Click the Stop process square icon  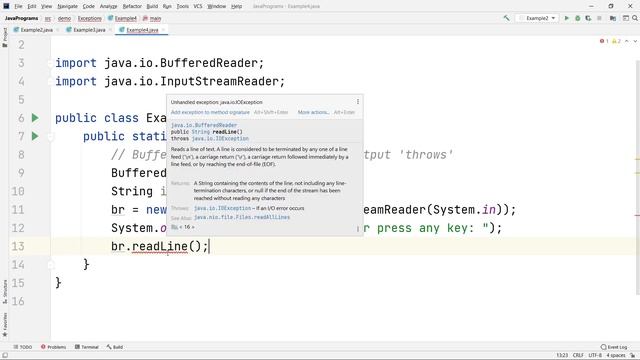coord(599,18)
